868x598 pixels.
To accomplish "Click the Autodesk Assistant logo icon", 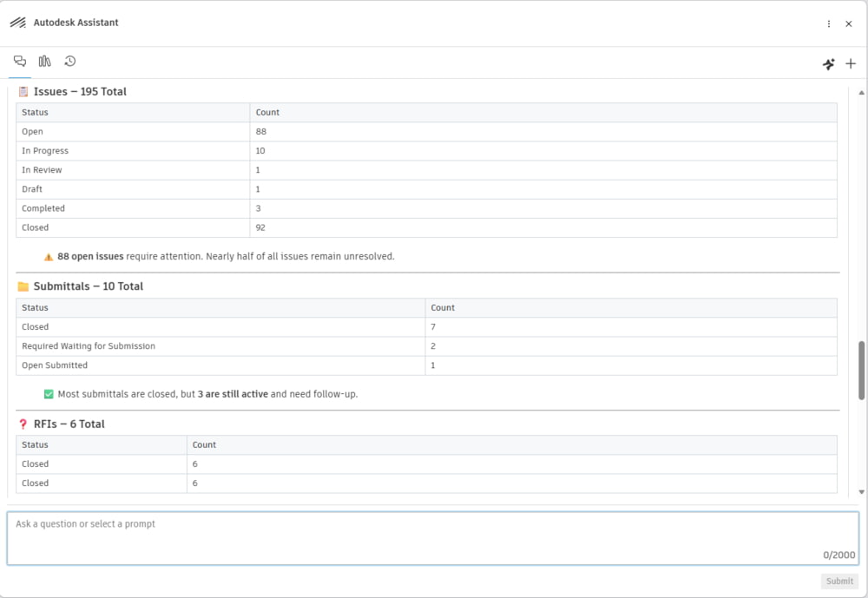I will [x=18, y=23].
